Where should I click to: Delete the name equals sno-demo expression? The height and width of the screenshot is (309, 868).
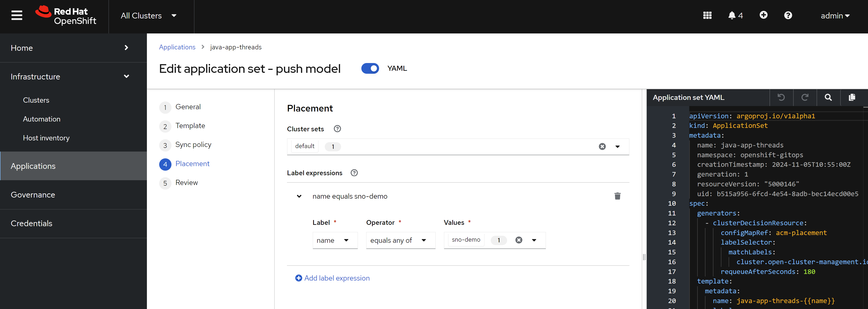(x=617, y=196)
